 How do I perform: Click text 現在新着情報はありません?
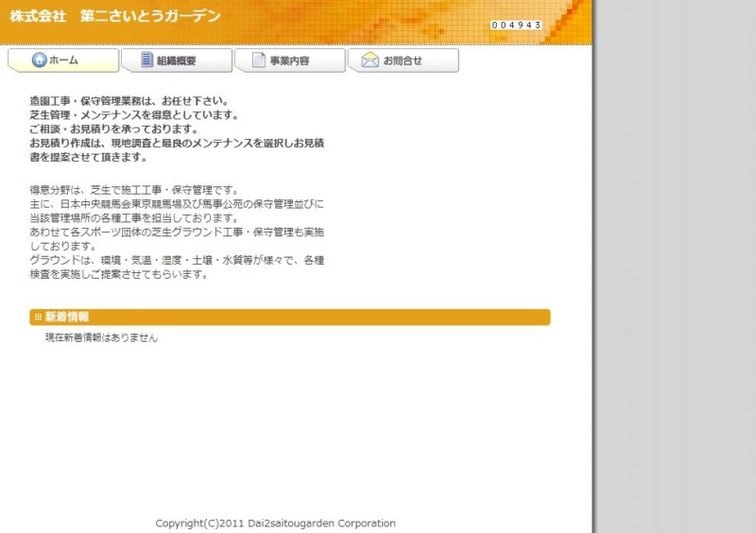tap(102, 337)
